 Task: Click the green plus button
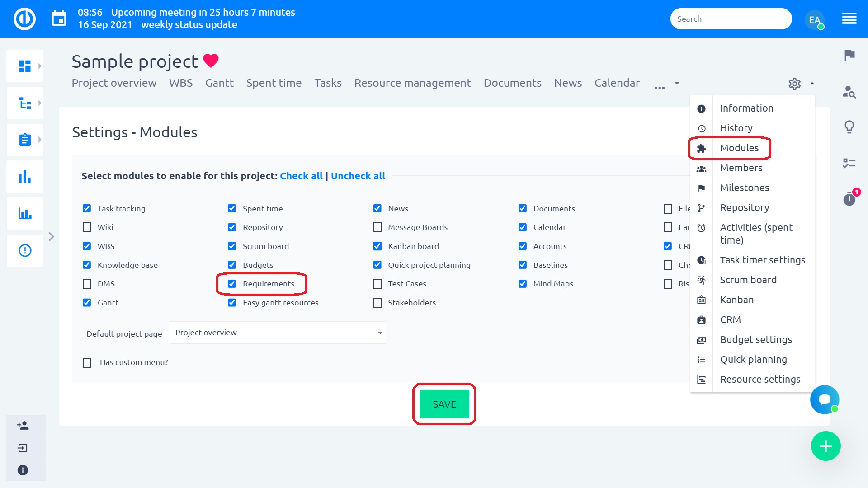(826, 446)
